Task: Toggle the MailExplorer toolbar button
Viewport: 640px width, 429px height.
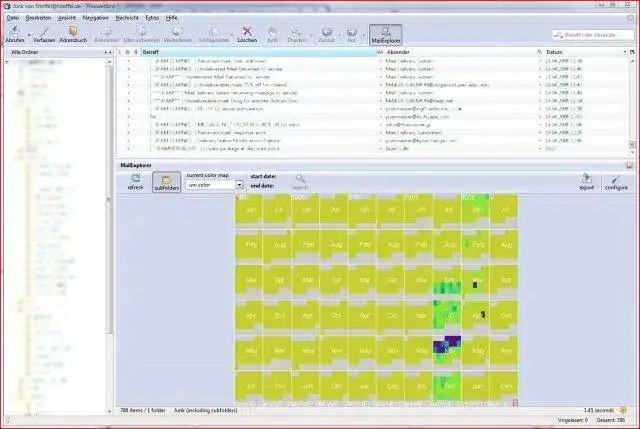Action: tap(385, 34)
